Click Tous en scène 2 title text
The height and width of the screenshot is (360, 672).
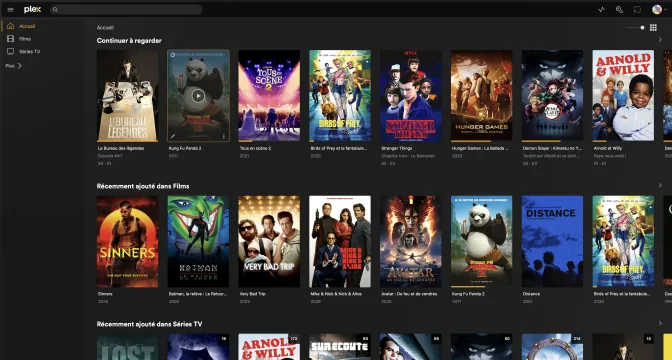point(255,148)
